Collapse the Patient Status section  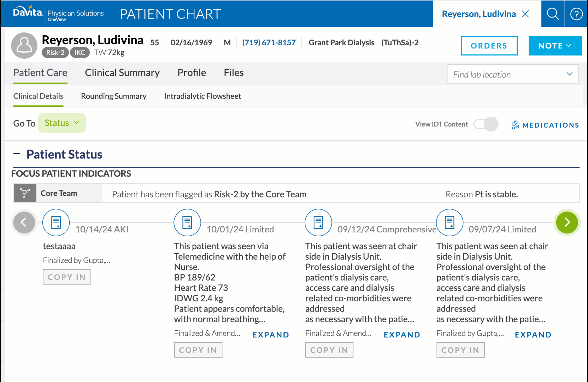[17, 154]
